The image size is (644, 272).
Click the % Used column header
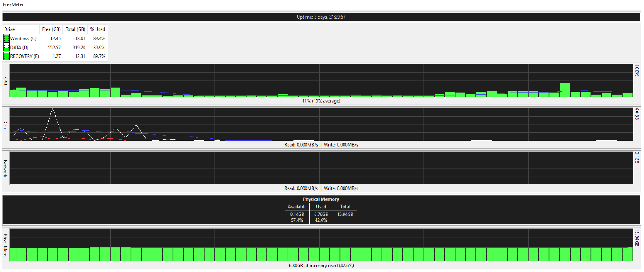coord(97,29)
